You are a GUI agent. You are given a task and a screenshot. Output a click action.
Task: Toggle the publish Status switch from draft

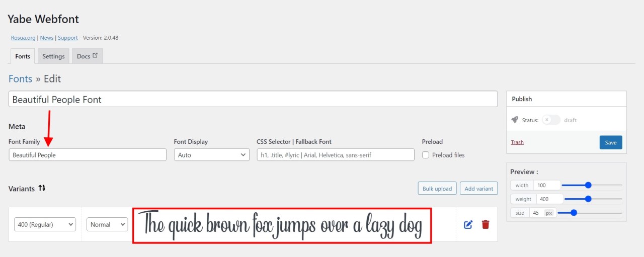(551, 120)
